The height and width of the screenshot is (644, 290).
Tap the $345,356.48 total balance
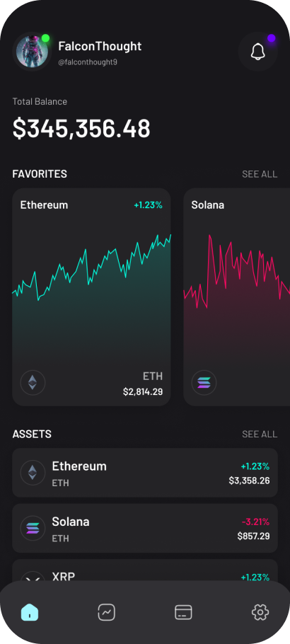81,129
